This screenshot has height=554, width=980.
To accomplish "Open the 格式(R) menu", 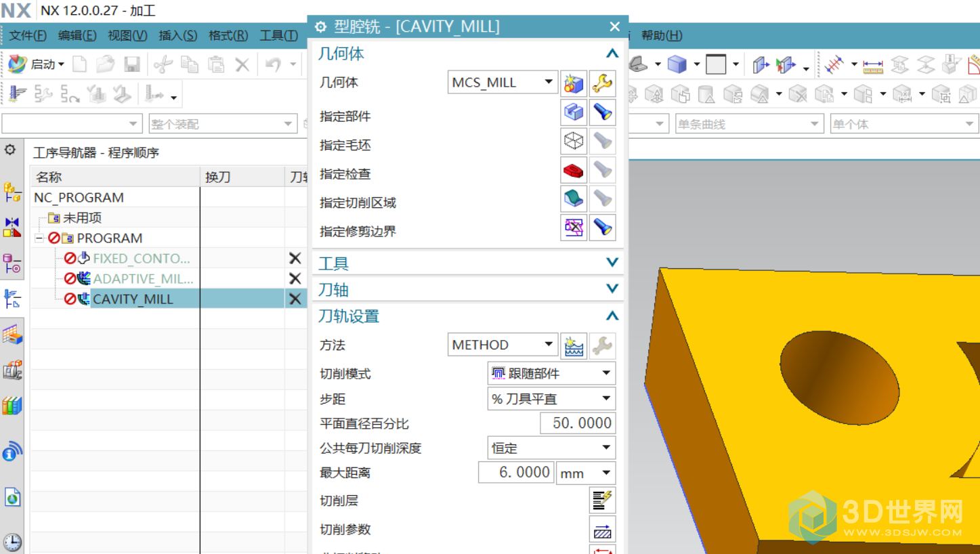I will click(228, 35).
